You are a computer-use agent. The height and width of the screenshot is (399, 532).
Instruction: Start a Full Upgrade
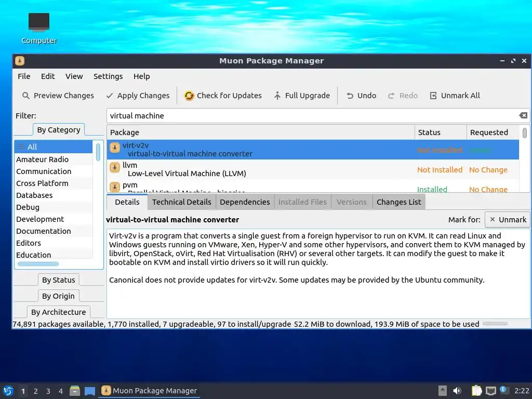(x=302, y=96)
